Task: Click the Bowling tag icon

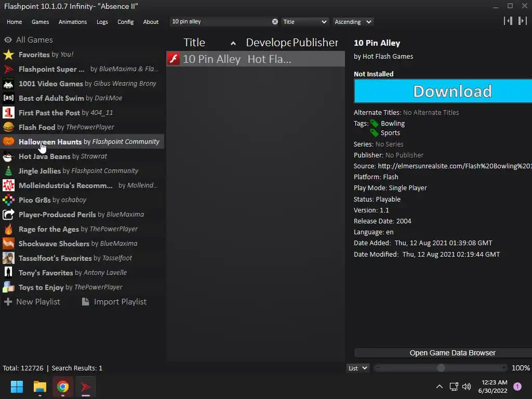Action: [374, 124]
